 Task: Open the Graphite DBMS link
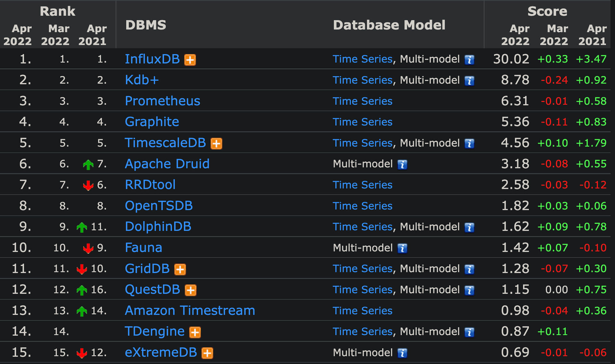[152, 122]
